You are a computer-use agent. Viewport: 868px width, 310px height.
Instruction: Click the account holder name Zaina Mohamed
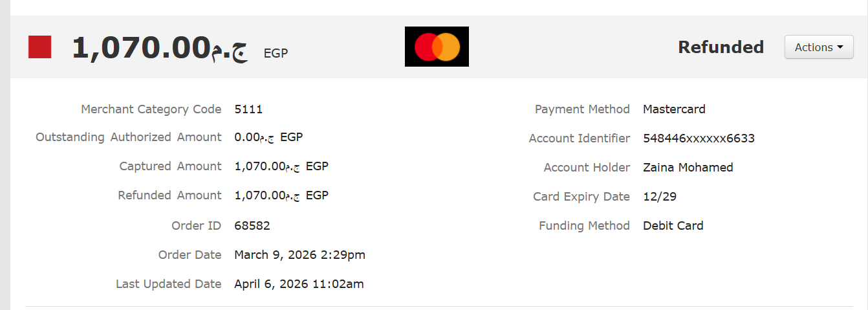point(688,168)
